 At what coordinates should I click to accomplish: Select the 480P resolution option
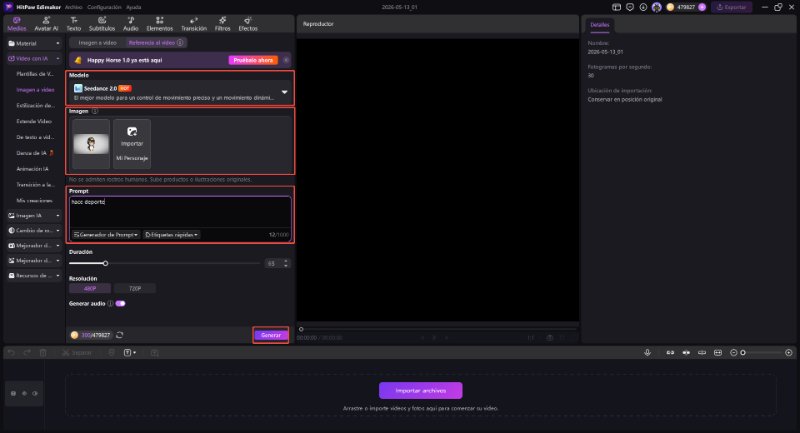pos(90,289)
